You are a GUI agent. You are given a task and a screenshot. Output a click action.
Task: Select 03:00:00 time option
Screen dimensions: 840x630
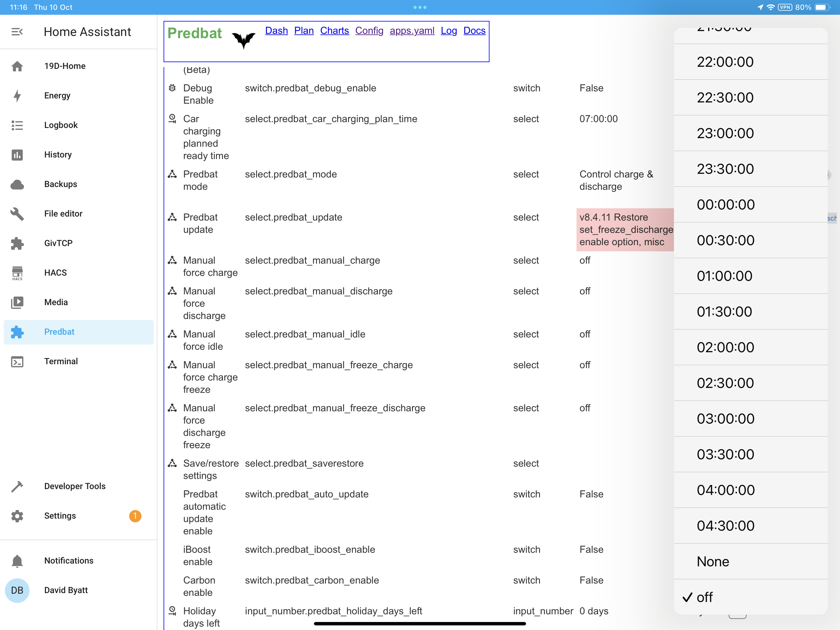(x=751, y=418)
